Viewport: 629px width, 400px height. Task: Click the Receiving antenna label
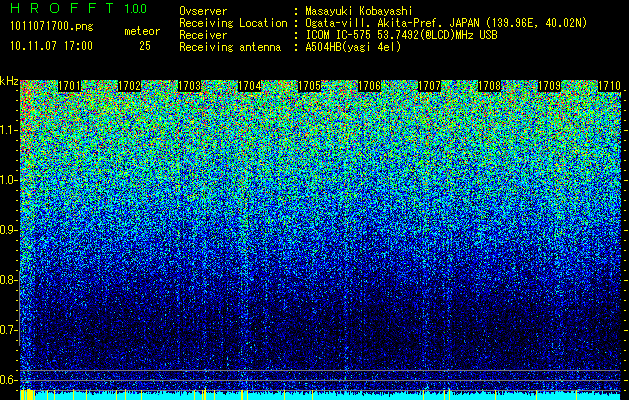230,47
